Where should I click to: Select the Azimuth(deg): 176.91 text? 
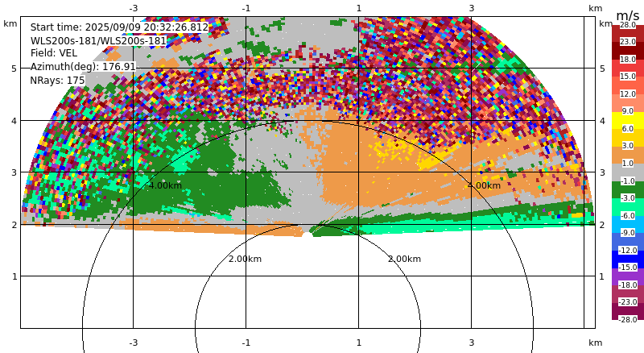tap(83, 67)
